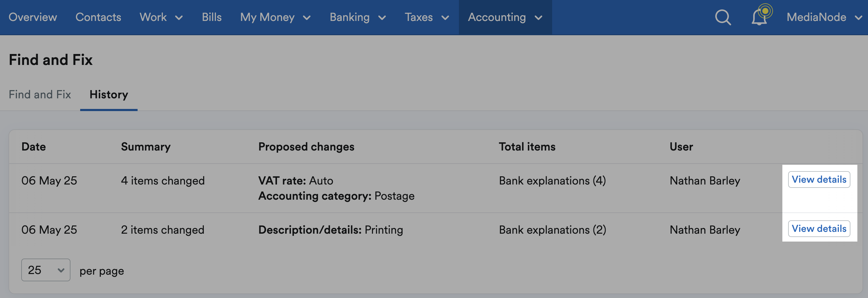Click the 'Find and Fix' page heading

(x=50, y=59)
